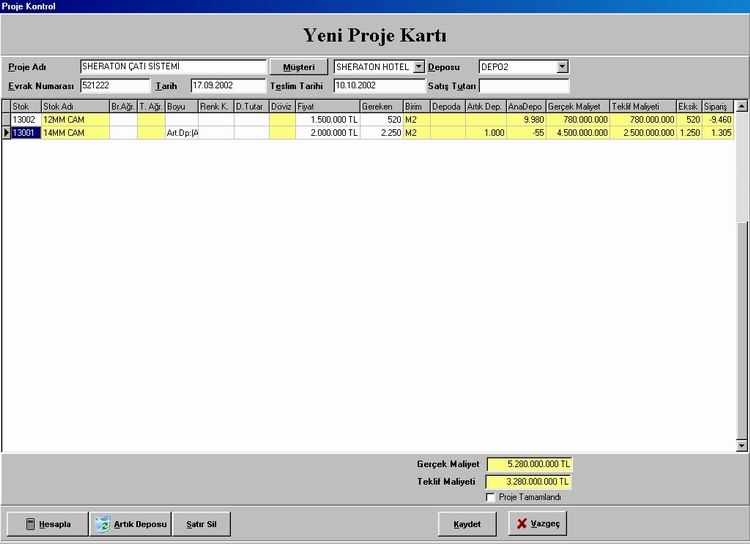Click the calculator icon on Hesapla
The height and width of the screenshot is (544, 750).
pos(30,524)
